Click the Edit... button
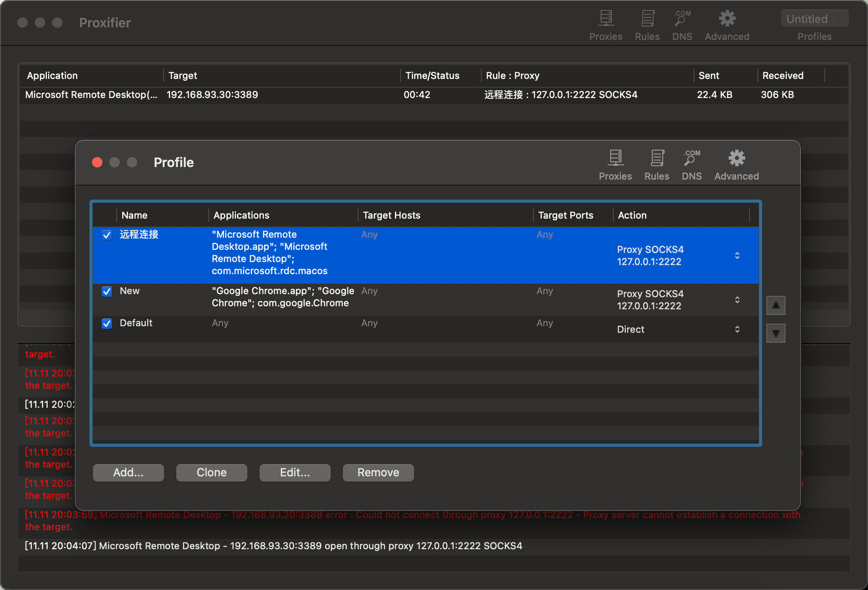This screenshot has height=590, width=868. (295, 472)
